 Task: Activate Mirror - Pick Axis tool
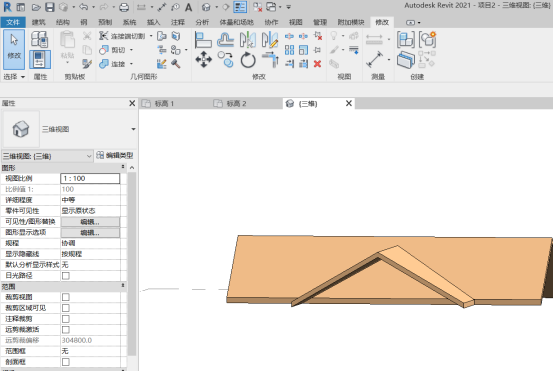click(248, 39)
